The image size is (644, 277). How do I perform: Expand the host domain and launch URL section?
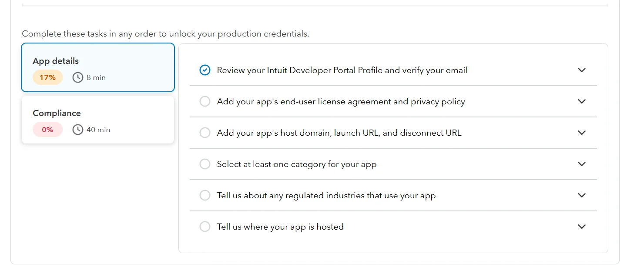pyautogui.click(x=582, y=133)
